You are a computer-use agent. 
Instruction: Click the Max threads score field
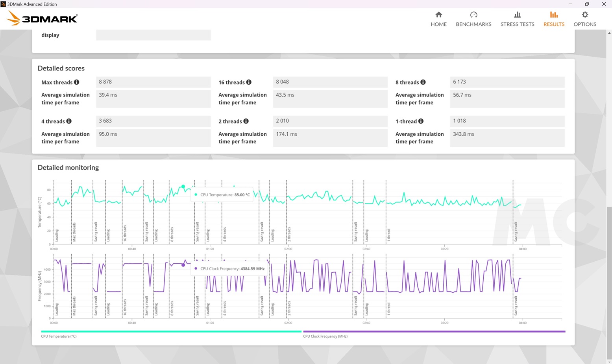[153, 82]
